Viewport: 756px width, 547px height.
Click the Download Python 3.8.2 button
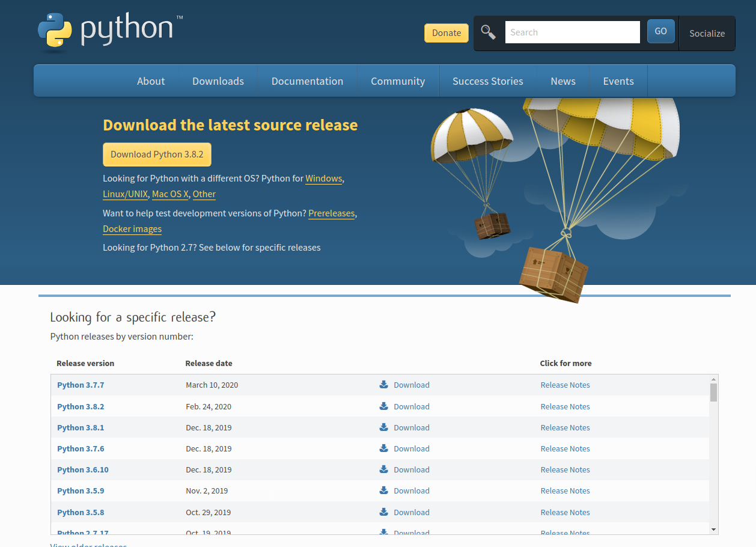[157, 154]
